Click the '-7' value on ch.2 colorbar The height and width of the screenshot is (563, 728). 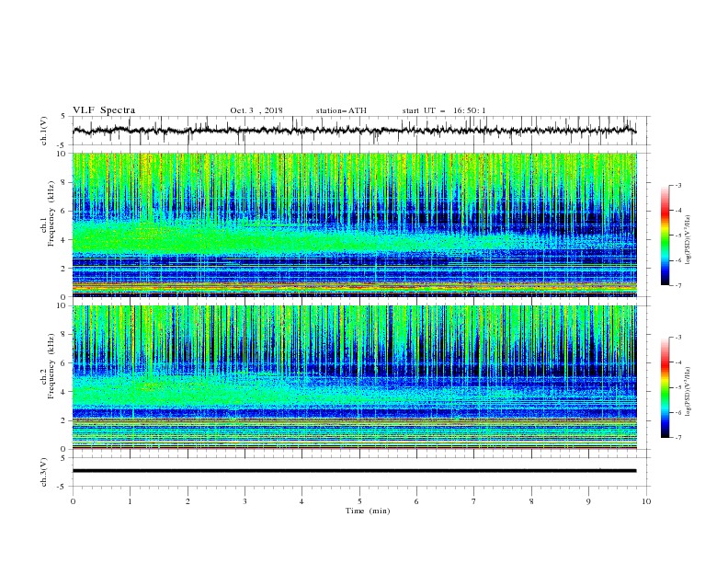click(x=677, y=437)
